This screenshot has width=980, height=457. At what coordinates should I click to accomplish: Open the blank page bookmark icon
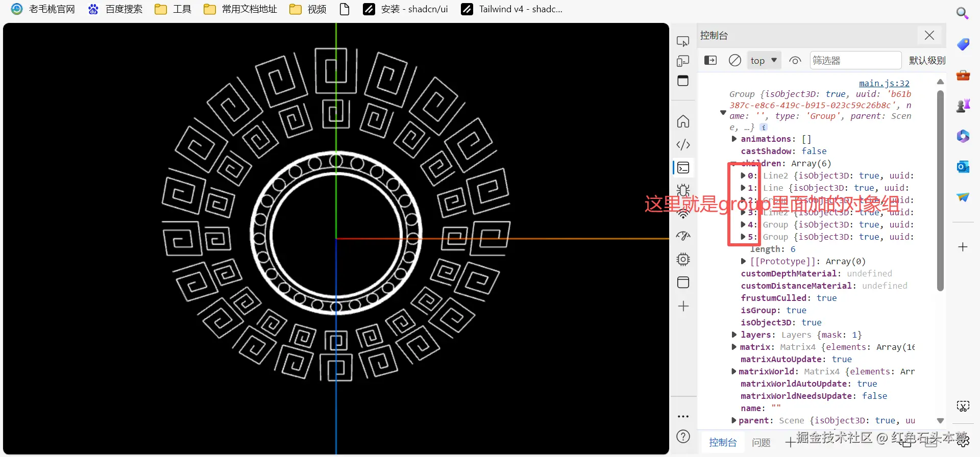coord(345,9)
